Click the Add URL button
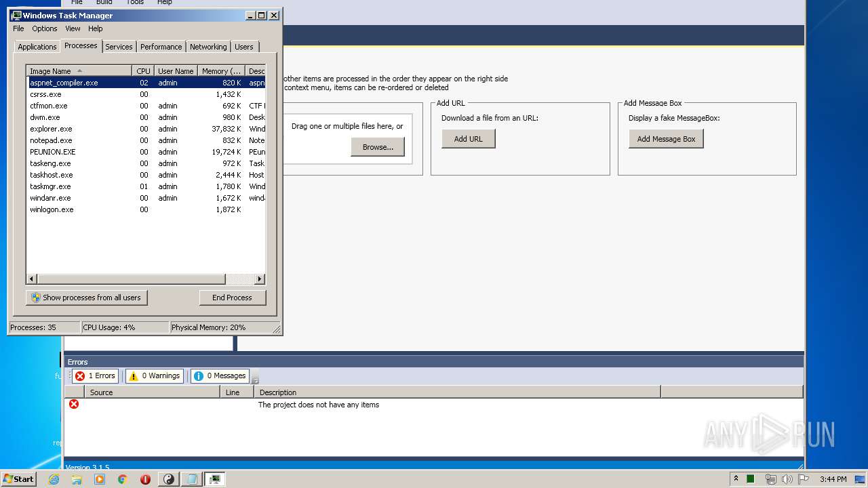The width and height of the screenshot is (868, 488). click(x=469, y=139)
